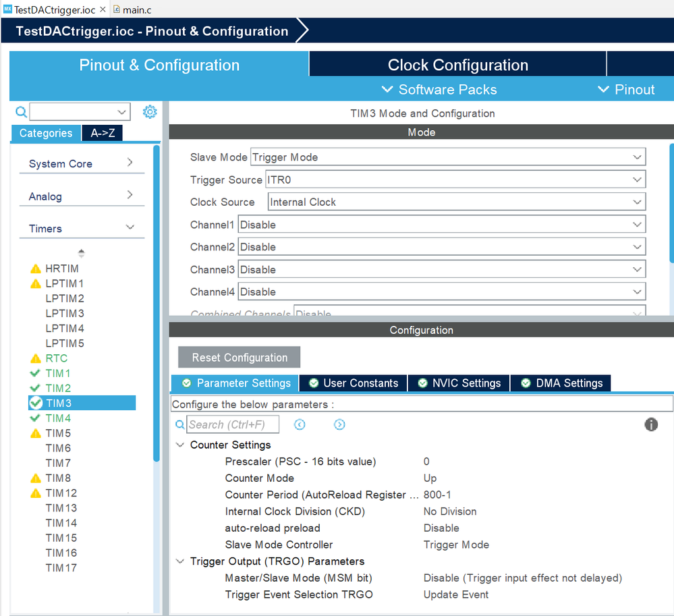Collapse the Trigger Output (TRGO) Parameters group
The height and width of the screenshot is (616, 674).
pos(180,561)
